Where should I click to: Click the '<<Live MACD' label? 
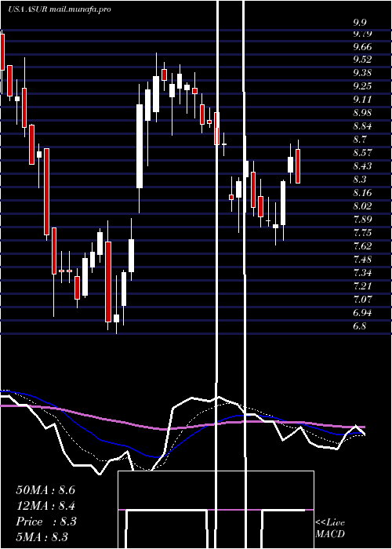tap(330, 528)
